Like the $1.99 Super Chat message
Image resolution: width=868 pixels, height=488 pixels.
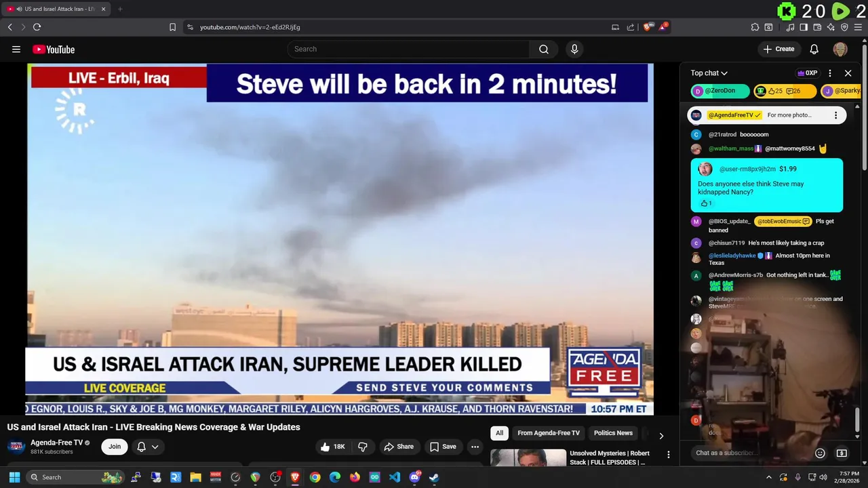704,203
